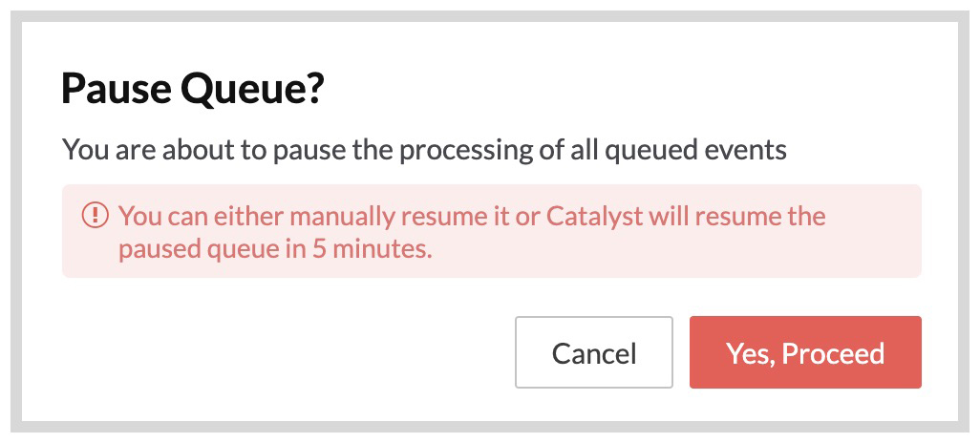Screen dimensions: 980x443
Task: Dismiss the dialog using Cancel
Action: pos(593,352)
